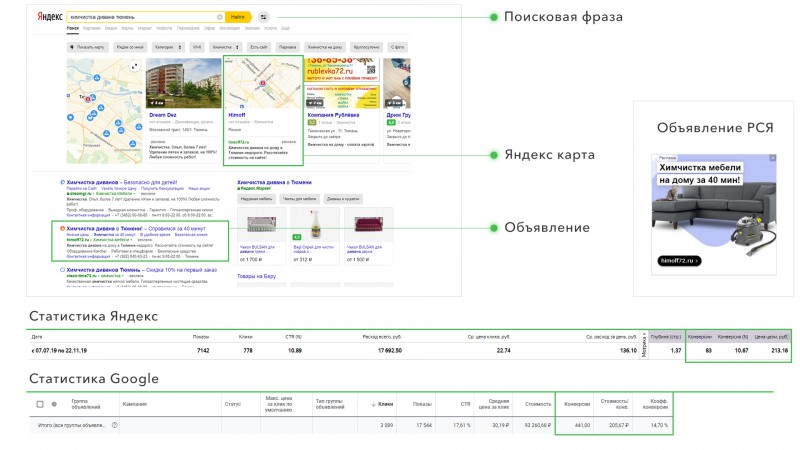Open the Переводчик tab
The image size is (800, 450).
(x=188, y=28)
